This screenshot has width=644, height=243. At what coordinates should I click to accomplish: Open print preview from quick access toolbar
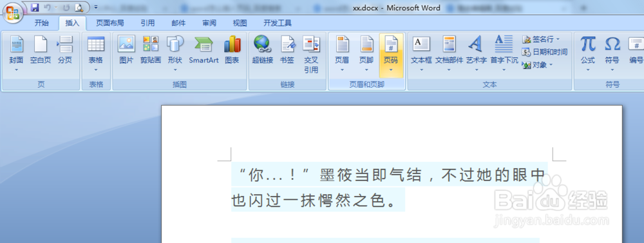(x=79, y=7)
